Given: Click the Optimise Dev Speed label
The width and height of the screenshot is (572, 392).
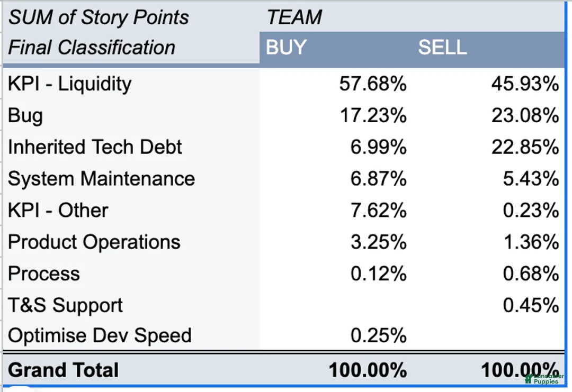Looking at the screenshot, I should [100, 336].
